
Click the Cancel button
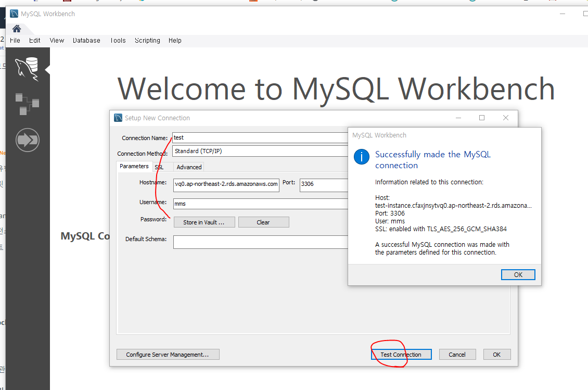[x=457, y=355]
